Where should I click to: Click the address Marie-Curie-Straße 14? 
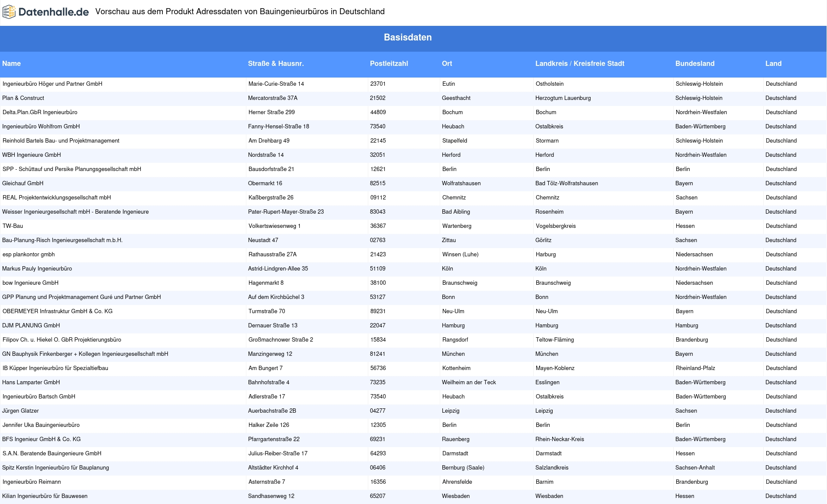(276, 84)
